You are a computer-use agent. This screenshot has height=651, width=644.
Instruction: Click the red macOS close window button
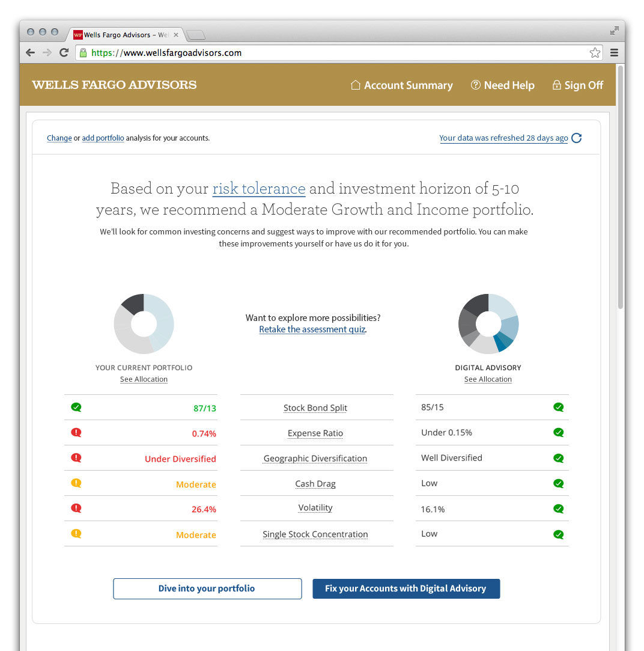point(30,32)
